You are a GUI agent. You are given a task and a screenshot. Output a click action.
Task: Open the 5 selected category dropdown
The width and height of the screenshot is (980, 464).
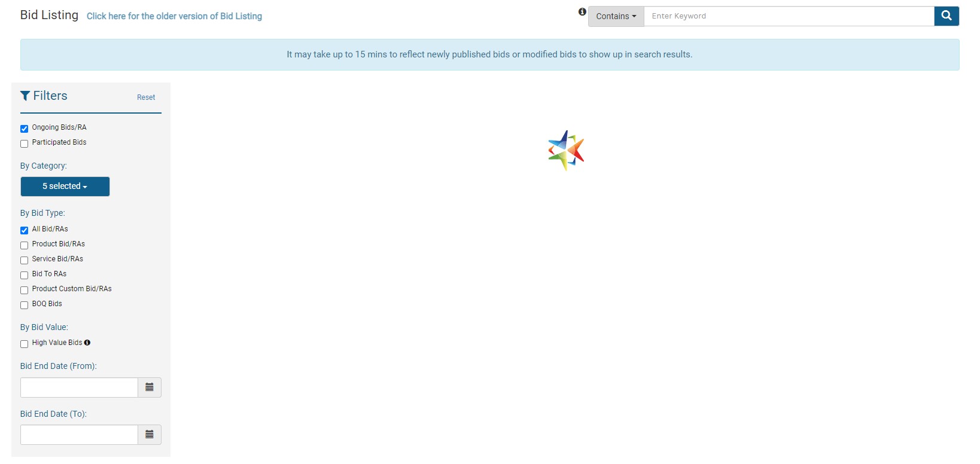pyautogui.click(x=65, y=187)
